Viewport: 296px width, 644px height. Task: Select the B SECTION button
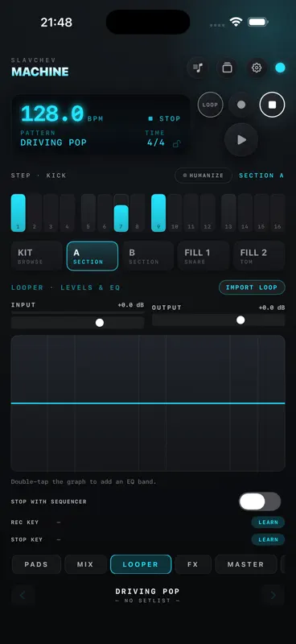pos(148,256)
